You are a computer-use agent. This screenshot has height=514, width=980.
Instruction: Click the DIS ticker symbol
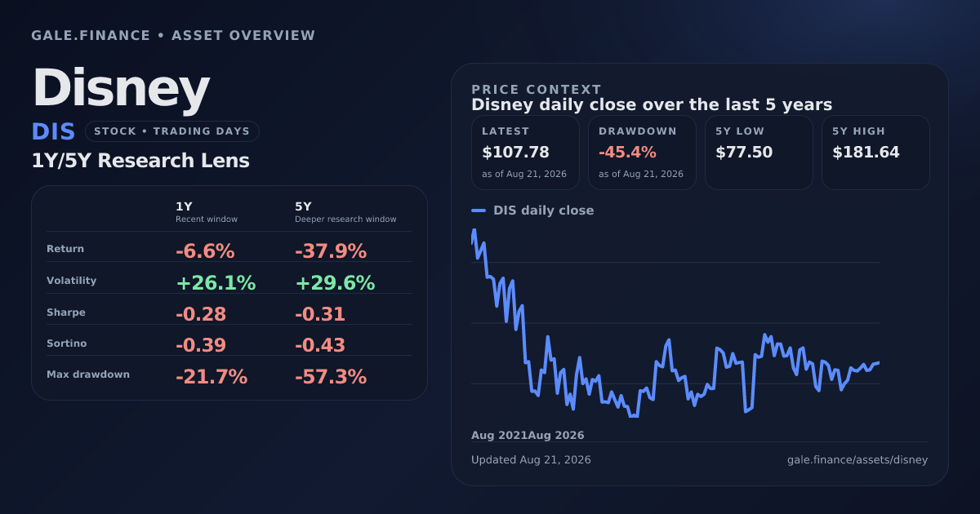(53, 132)
